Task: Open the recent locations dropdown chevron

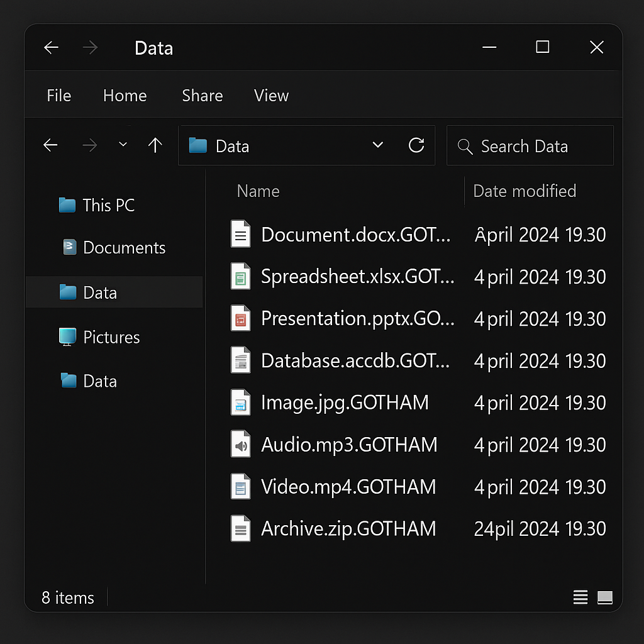Action: coord(123,145)
